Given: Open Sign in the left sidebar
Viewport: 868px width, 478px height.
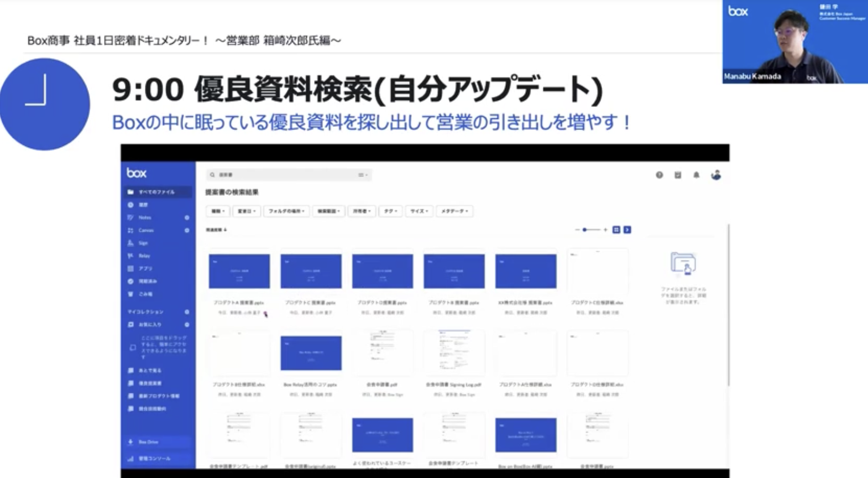Looking at the screenshot, I should coord(143,243).
